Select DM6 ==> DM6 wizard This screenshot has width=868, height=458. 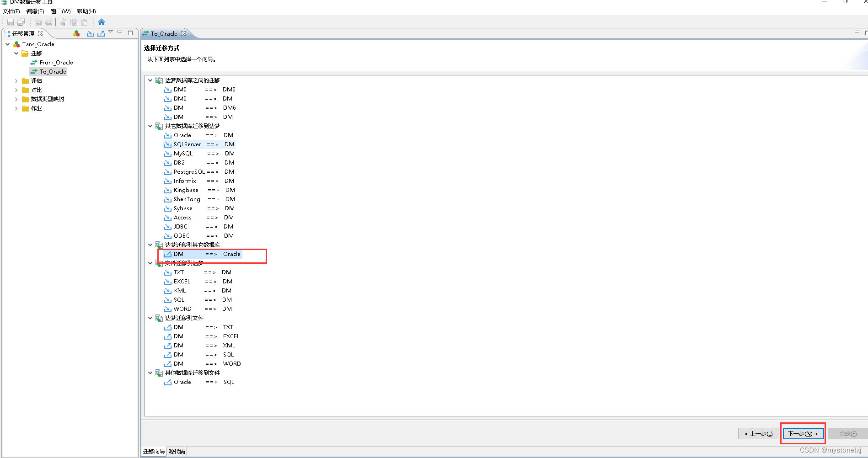coord(200,90)
